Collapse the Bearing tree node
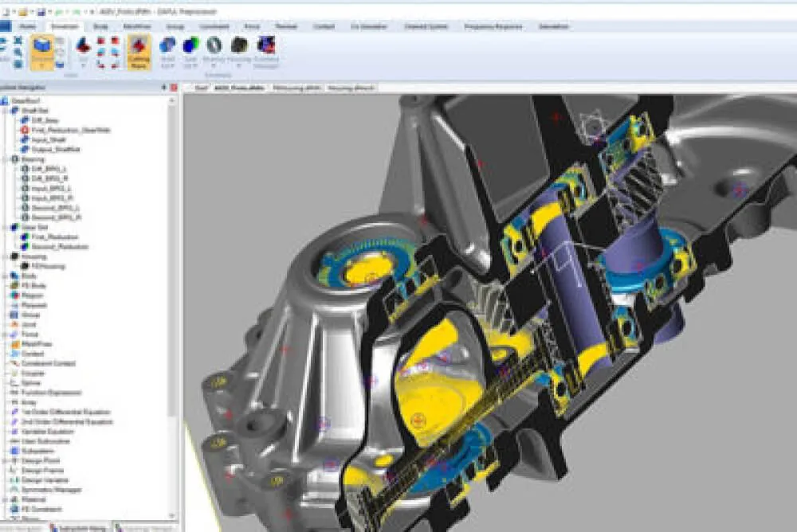Screen dimensions: 797x532 [x=5, y=159]
